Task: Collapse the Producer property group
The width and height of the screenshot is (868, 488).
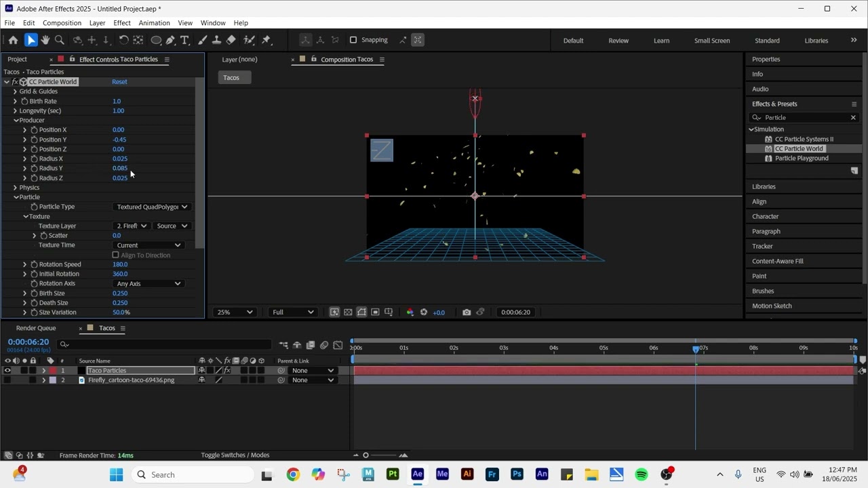Action: pos(16,121)
